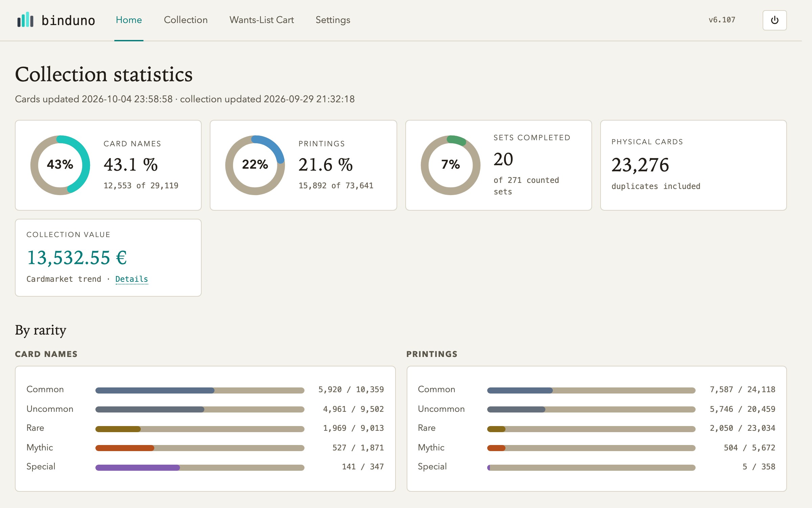Click the number 20 under Sets Completed

click(503, 160)
